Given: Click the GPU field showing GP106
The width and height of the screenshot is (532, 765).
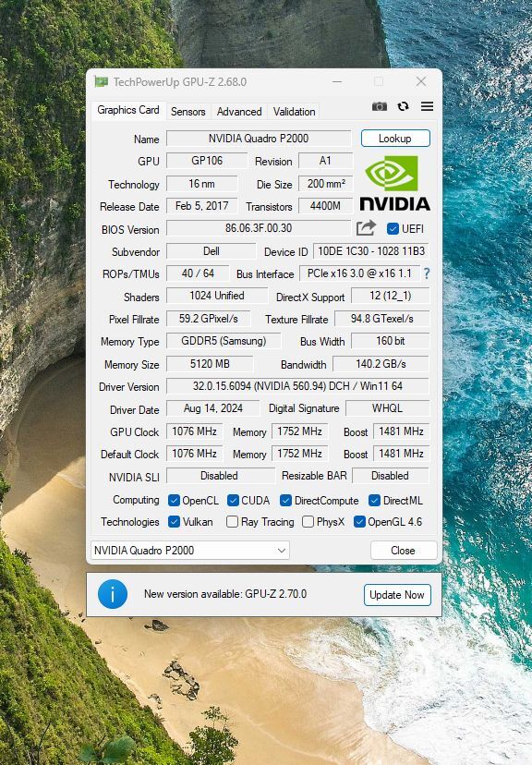Looking at the screenshot, I should coord(207,161).
